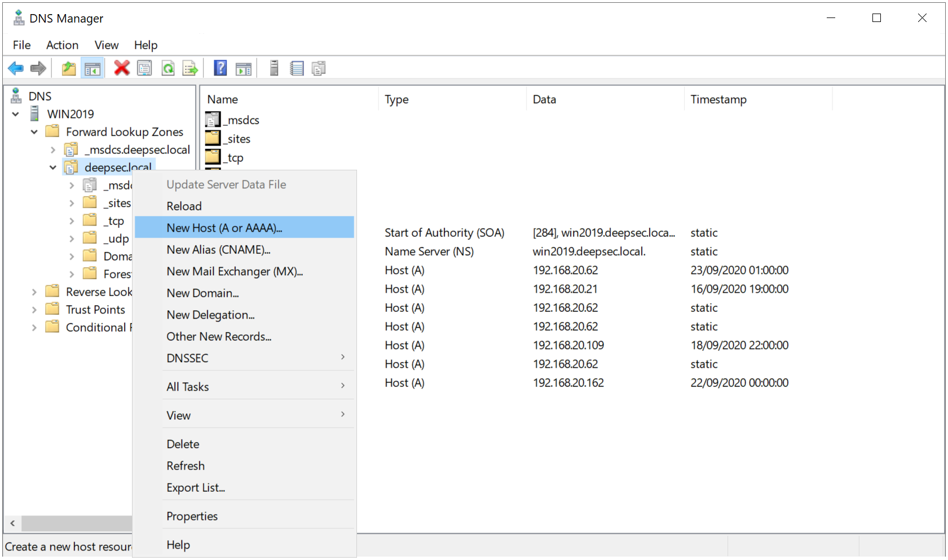Click the Export List toolbar icon

click(x=191, y=69)
